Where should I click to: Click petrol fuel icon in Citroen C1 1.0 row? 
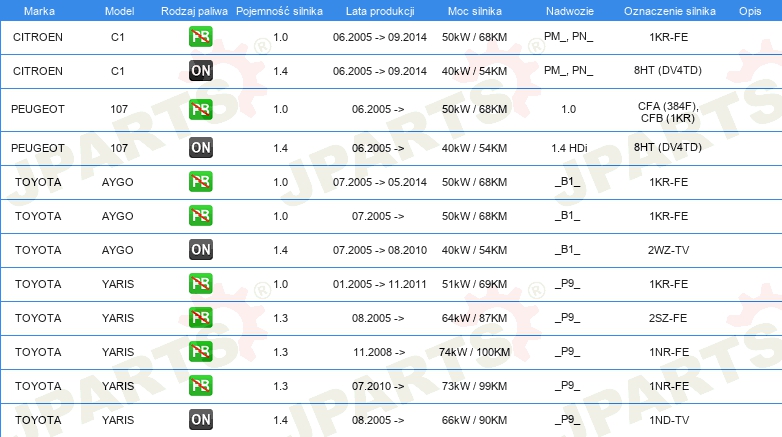click(200, 37)
